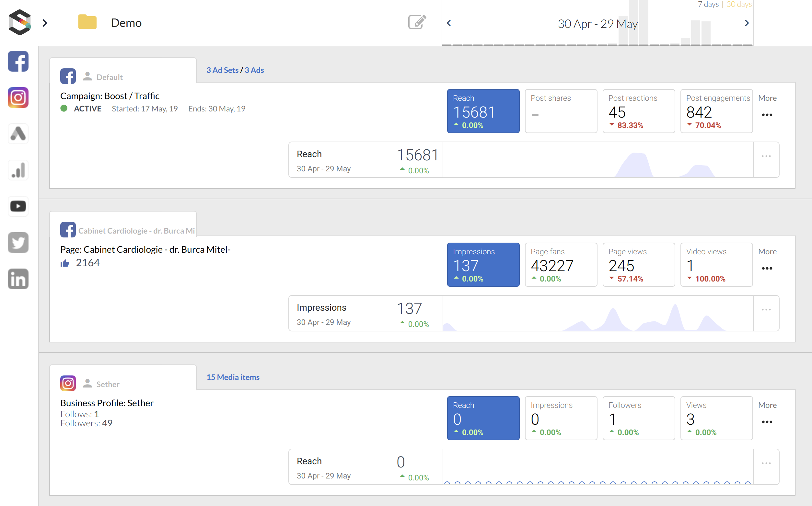The height and width of the screenshot is (506, 812).
Task: Switch the date range to 7 days
Action: pos(708,4)
